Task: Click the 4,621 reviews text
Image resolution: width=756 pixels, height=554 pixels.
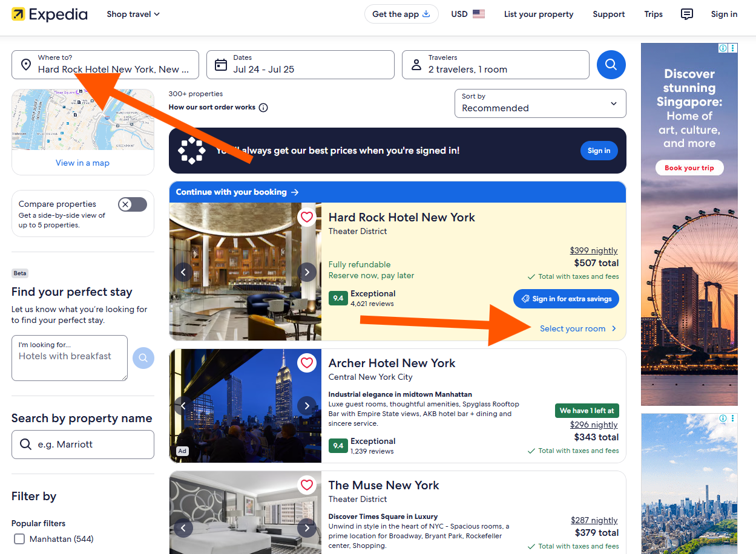Action: [372, 304]
